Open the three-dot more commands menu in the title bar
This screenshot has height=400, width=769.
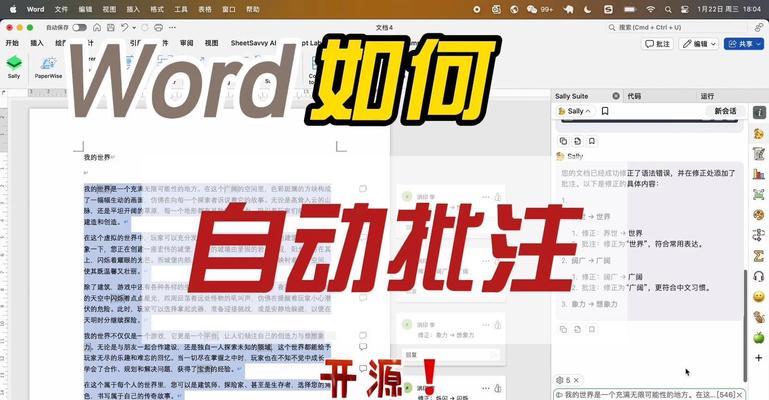tap(172, 27)
